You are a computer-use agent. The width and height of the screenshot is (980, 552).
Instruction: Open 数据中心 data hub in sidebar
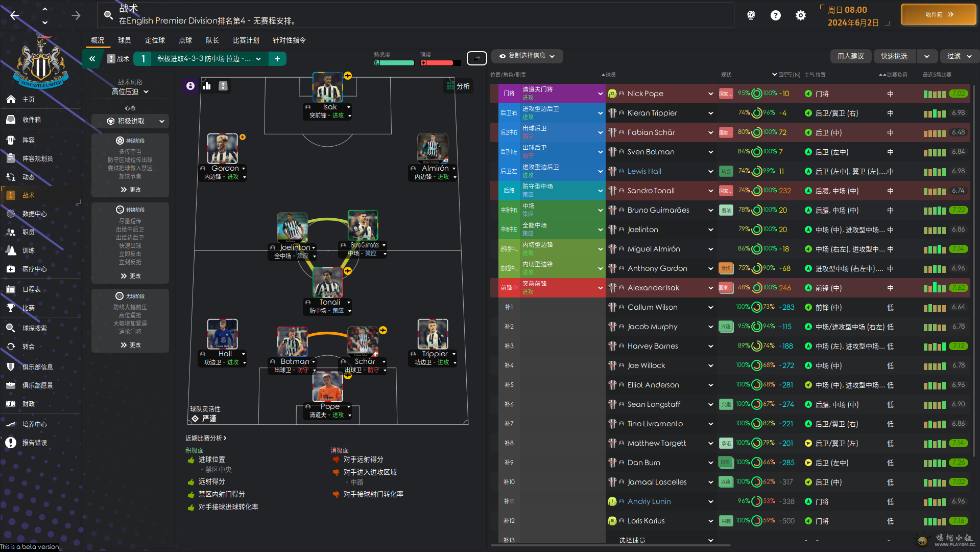pyautogui.click(x=35, y=214)
